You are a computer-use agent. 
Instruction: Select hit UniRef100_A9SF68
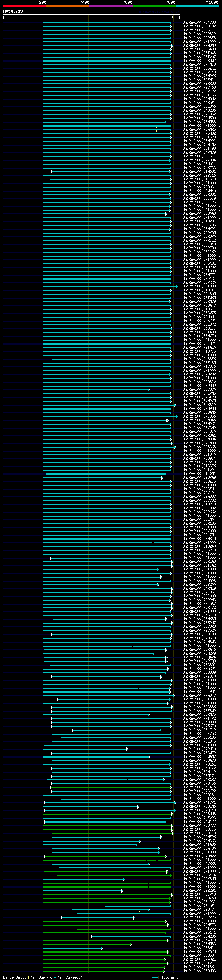199,88
